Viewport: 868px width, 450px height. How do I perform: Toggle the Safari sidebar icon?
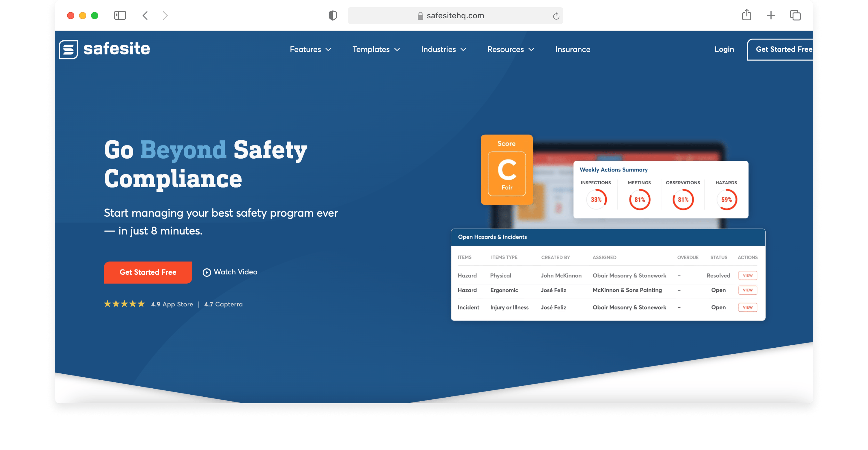pyautogui.click(x=120, y=16)
